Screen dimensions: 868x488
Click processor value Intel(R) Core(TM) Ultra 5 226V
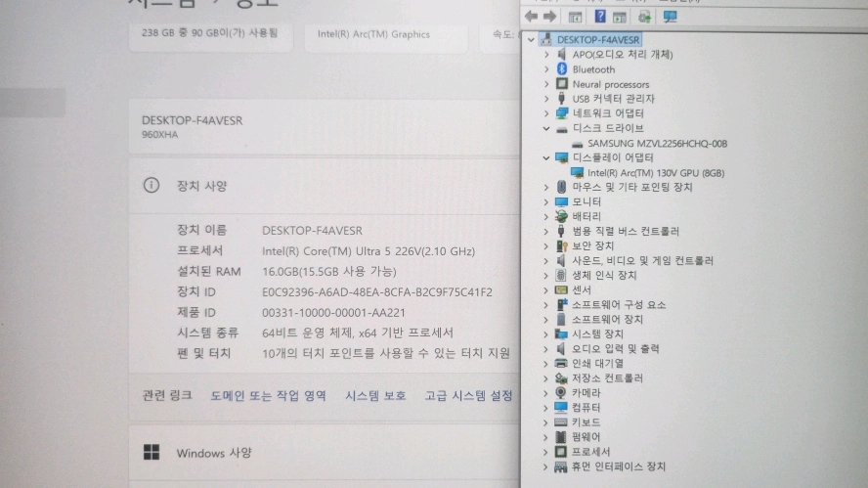click(x=369, y=251)
